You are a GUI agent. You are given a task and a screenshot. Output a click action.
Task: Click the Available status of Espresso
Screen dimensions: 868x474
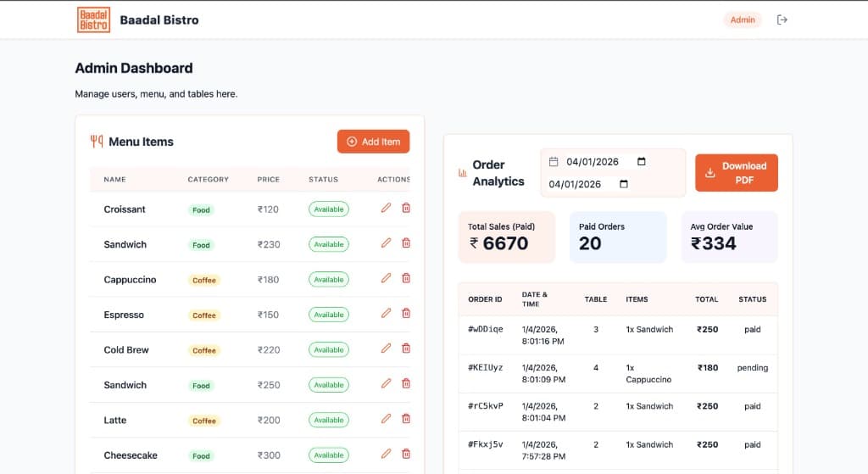(329, 315)
